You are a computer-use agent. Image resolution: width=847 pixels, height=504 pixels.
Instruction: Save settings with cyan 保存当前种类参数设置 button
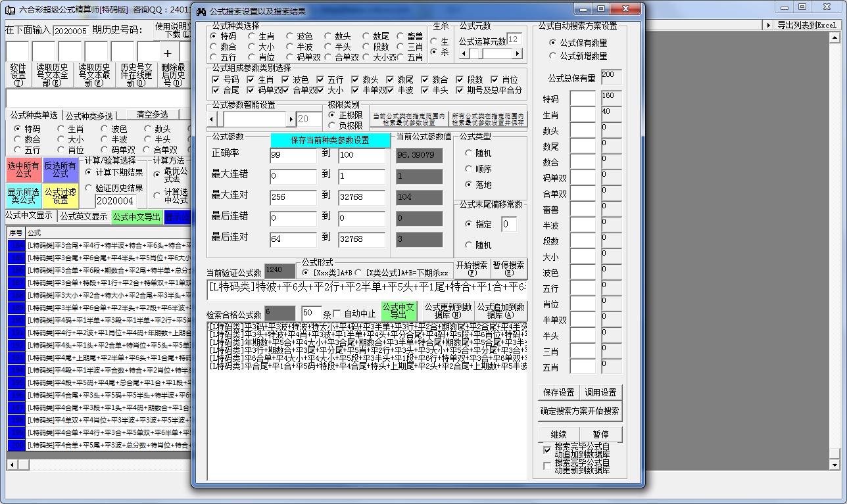(330, 140)
